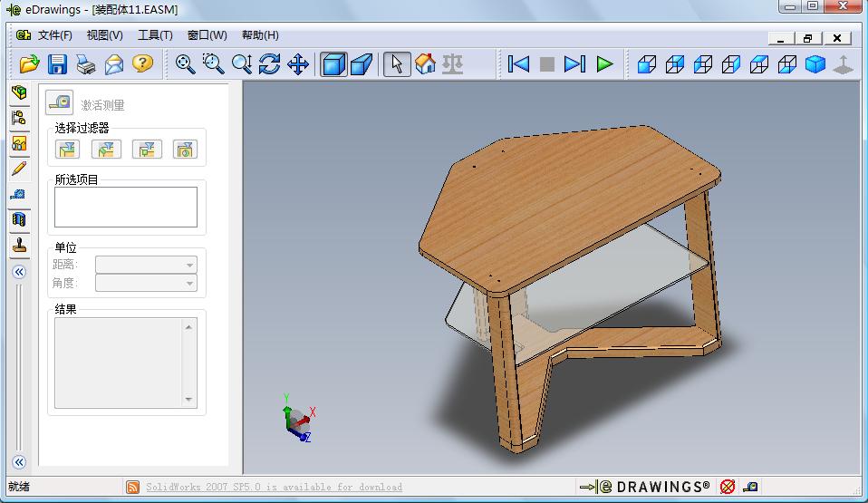Open the 距离 units dropdown
This screenshot has width=868, height=503.
[x=146, y=265]
